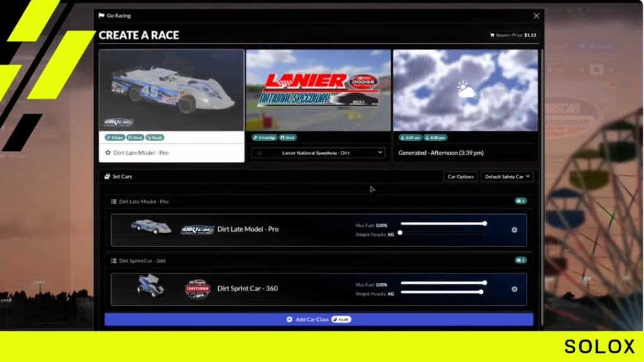Close the Create a Race dialog
Image resolution: width=644 pixels, height=362 pixels.
(x=536, y=16)
